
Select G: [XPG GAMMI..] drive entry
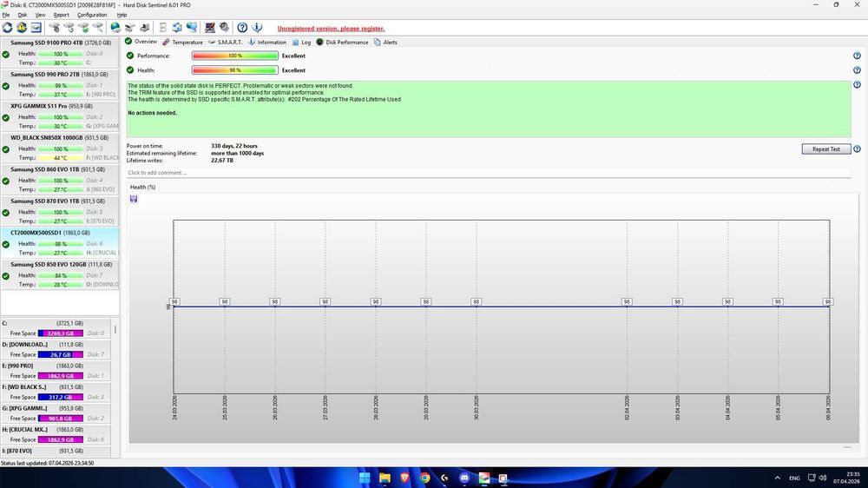(56, 413)
